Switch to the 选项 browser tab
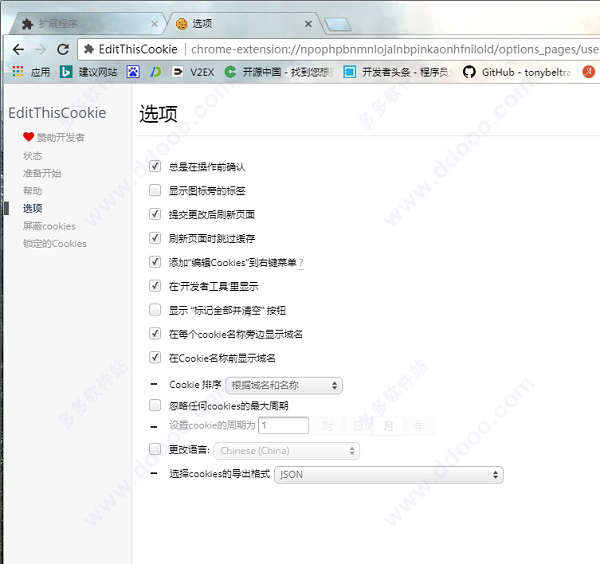This screenshot has width=600, height=564. point(243,24)
